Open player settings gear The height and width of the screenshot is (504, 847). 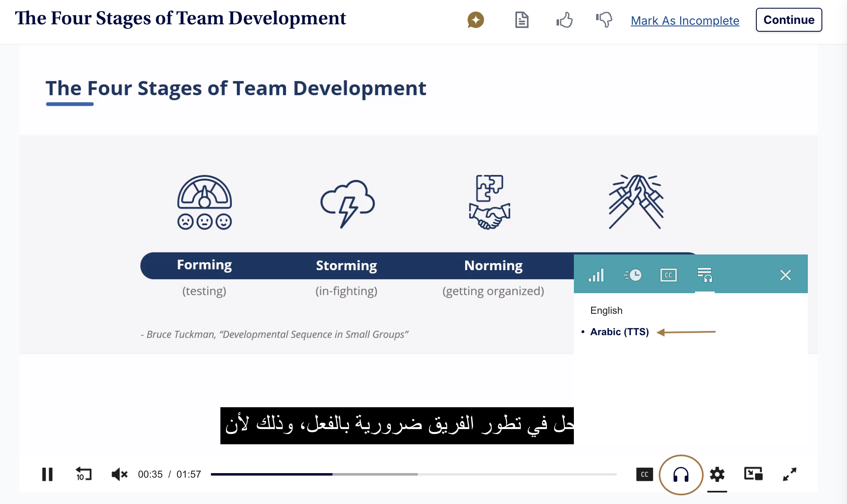click(x=717, y=474)
